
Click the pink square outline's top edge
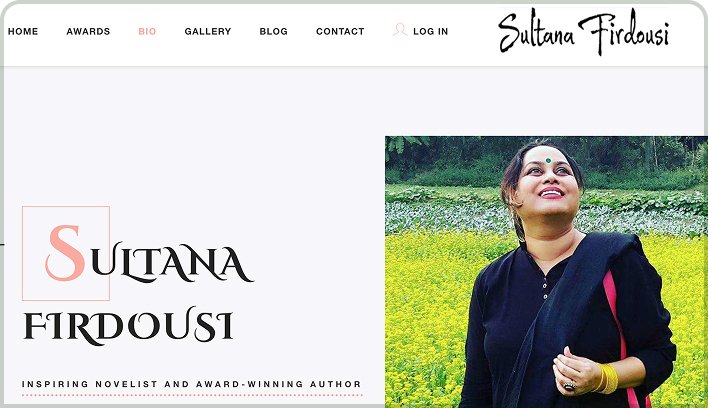[x=66, y=207]
